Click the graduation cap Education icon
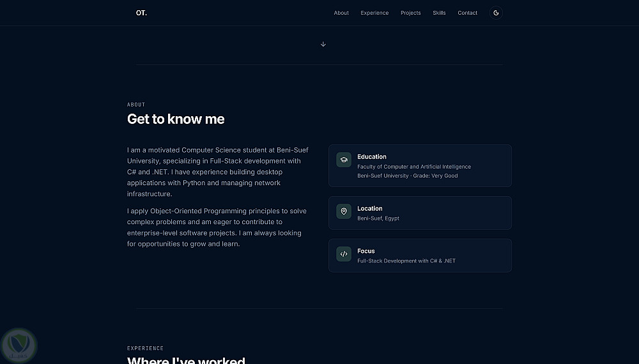 [344, 160]
